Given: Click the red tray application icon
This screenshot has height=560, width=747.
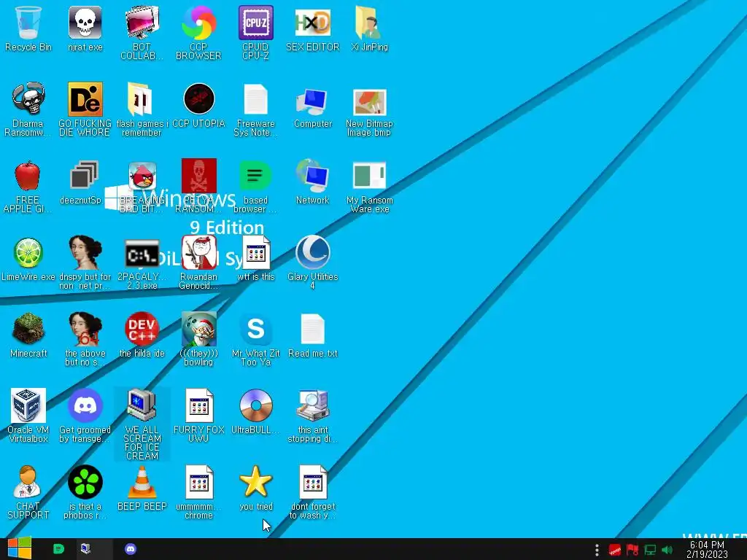Looking at the screenshot, I should (x=615, y=551).
